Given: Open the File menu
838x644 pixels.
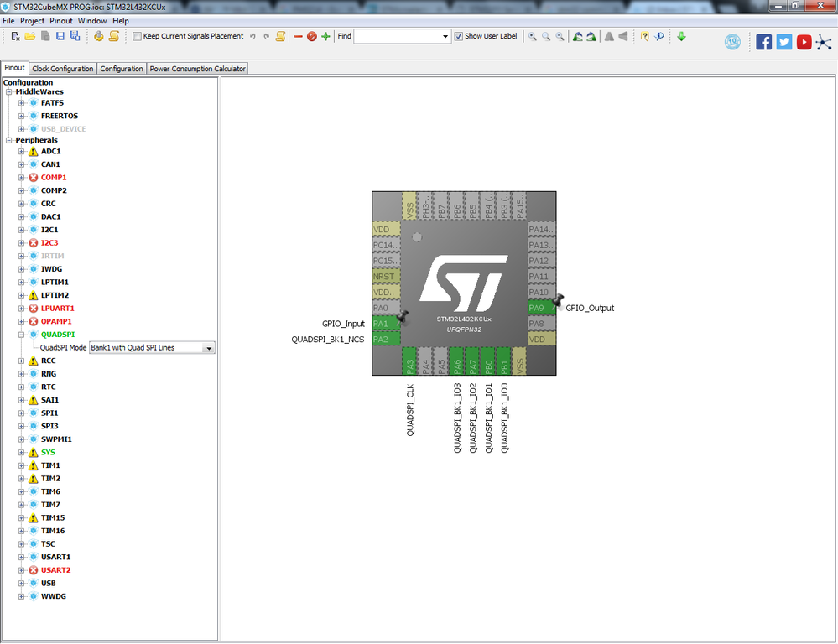Looking at the screenshot, I should pos(8,21).
